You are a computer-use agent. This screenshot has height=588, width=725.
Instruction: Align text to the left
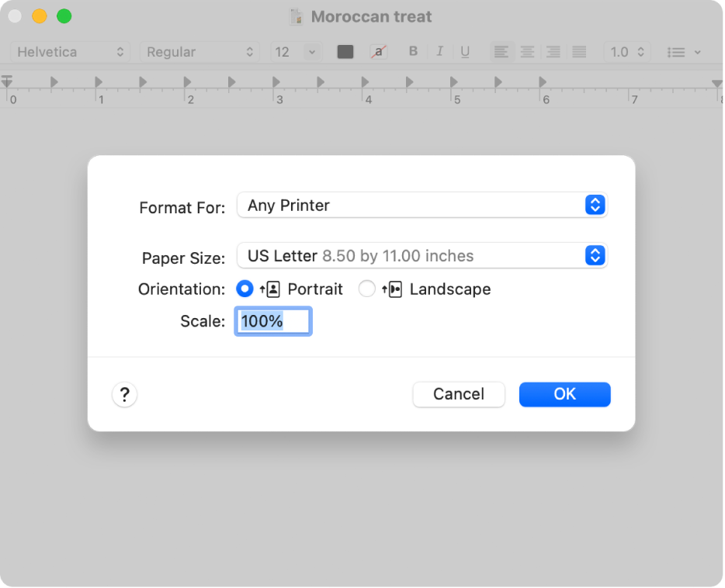click(502, 52)
